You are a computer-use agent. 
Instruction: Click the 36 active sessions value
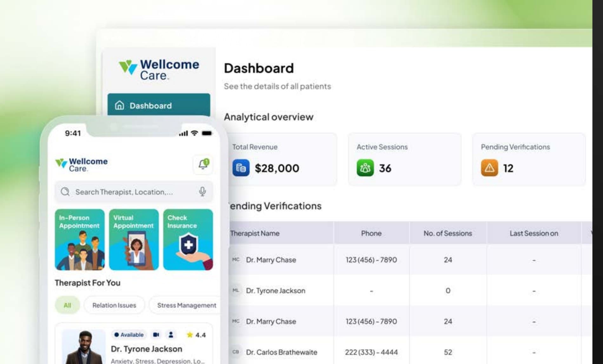coord(385,168)
